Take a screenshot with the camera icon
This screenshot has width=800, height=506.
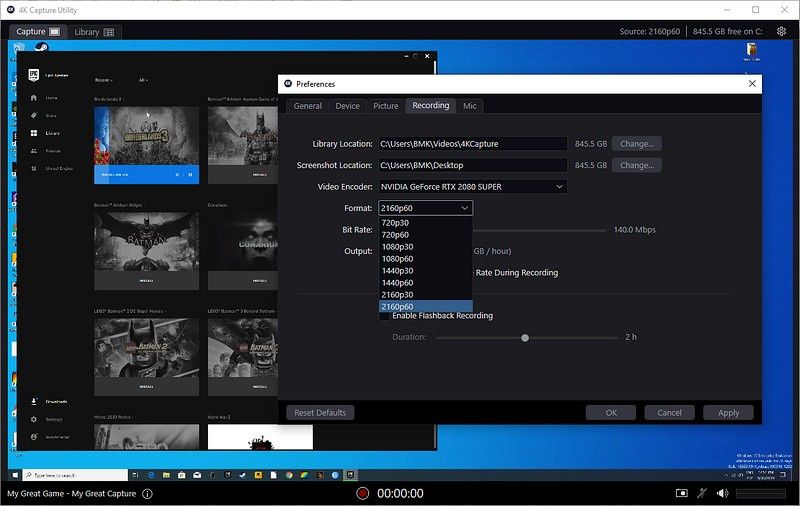[x=682, y=493]
